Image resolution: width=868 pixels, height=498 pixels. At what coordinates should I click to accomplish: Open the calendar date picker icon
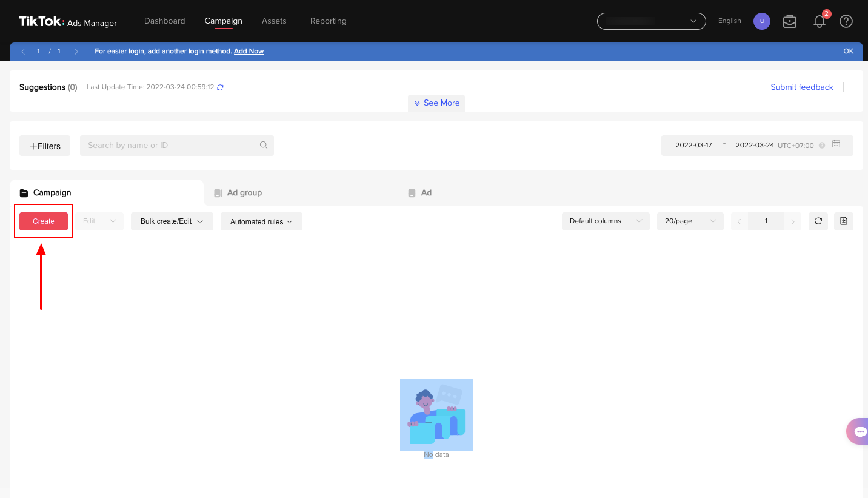pos(836,144)
